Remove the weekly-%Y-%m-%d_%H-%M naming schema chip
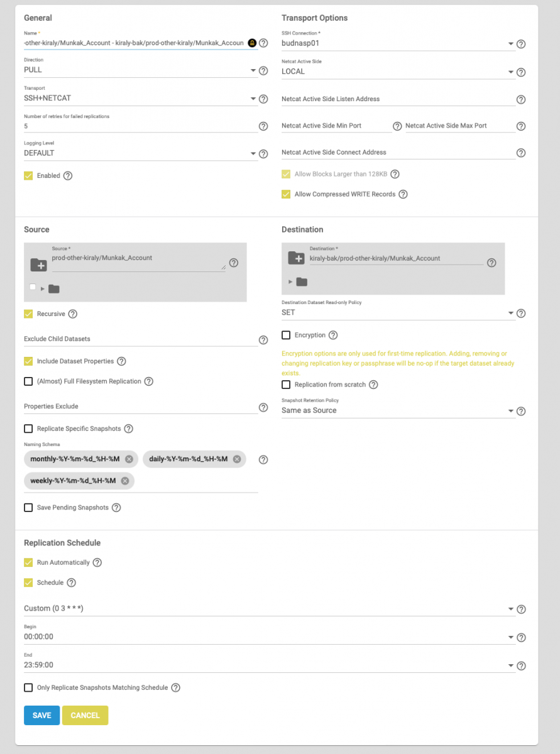Screen dimensions: 560x754 tap(125, 481)
